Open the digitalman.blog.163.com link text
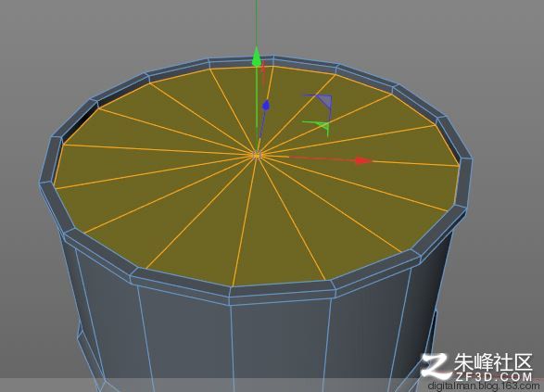 click(x=485, y=386)
